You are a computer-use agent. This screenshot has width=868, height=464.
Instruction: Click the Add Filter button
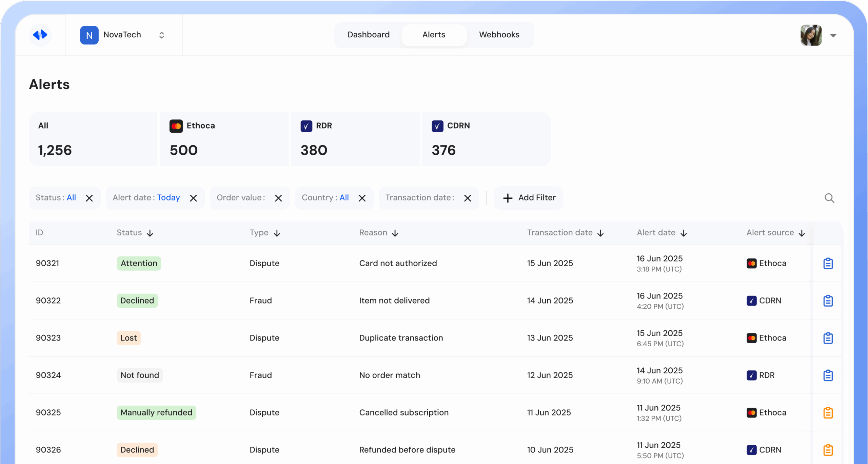point(529,198)
